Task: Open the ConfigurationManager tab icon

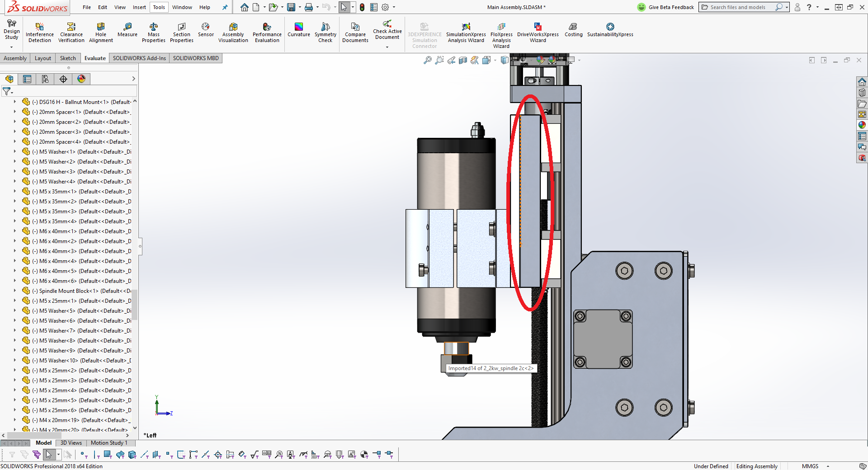Action: [45, 79]
